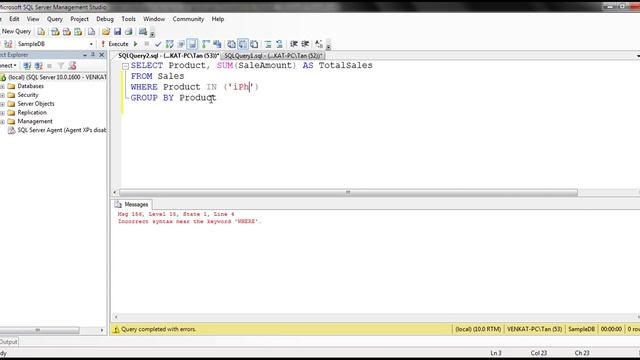Open the SQL Editor toolbar options arrow
Viewport: 640px width, 360px height.
point(328,46)
